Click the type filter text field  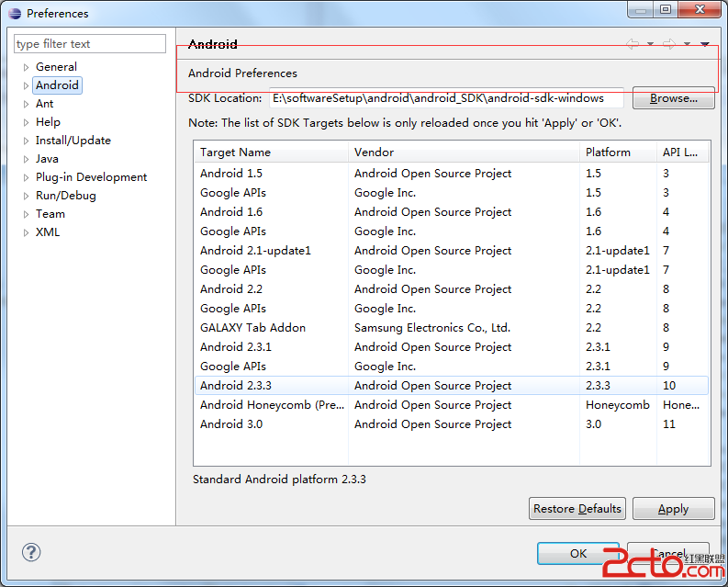coord(90,44)
